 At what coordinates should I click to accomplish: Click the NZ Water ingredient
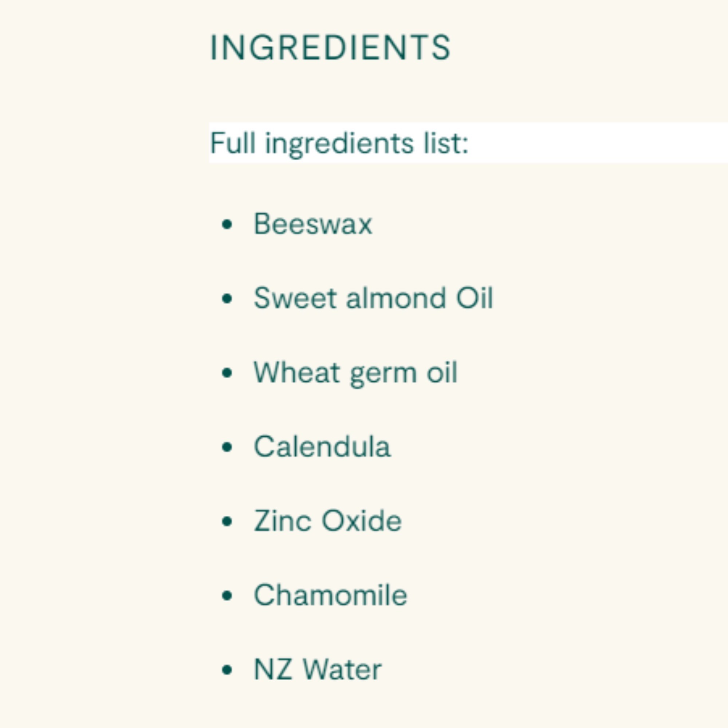pos(318,669)
